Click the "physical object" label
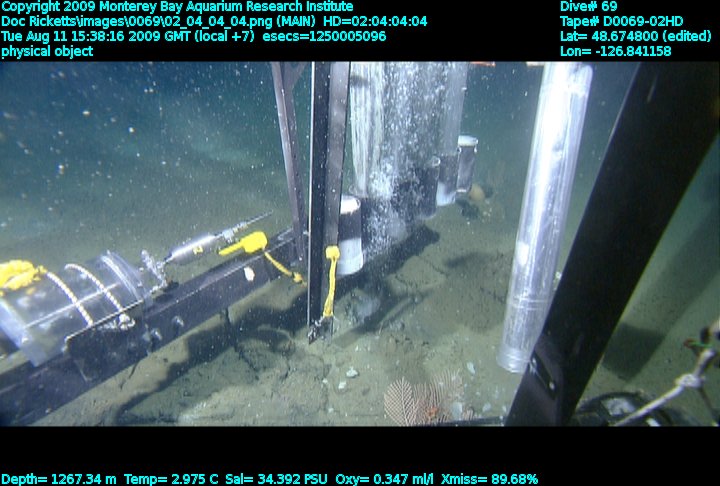Screen dimensions: 720x486 point(47,51)
